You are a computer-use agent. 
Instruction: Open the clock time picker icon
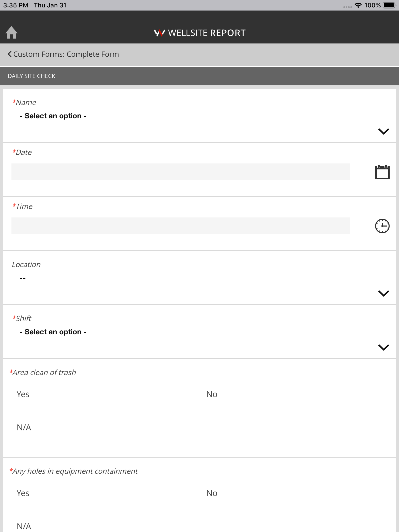[382, 226]
